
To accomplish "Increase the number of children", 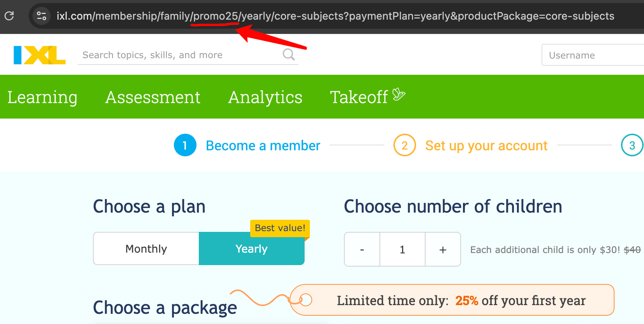I will (443, 249).
